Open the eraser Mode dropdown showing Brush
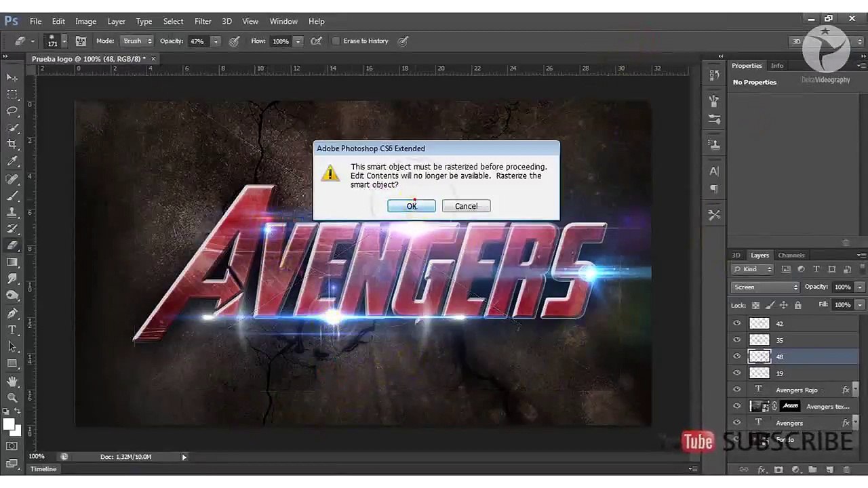The height and width of the screenshot is (488, 868). click(x=137, y=41)
